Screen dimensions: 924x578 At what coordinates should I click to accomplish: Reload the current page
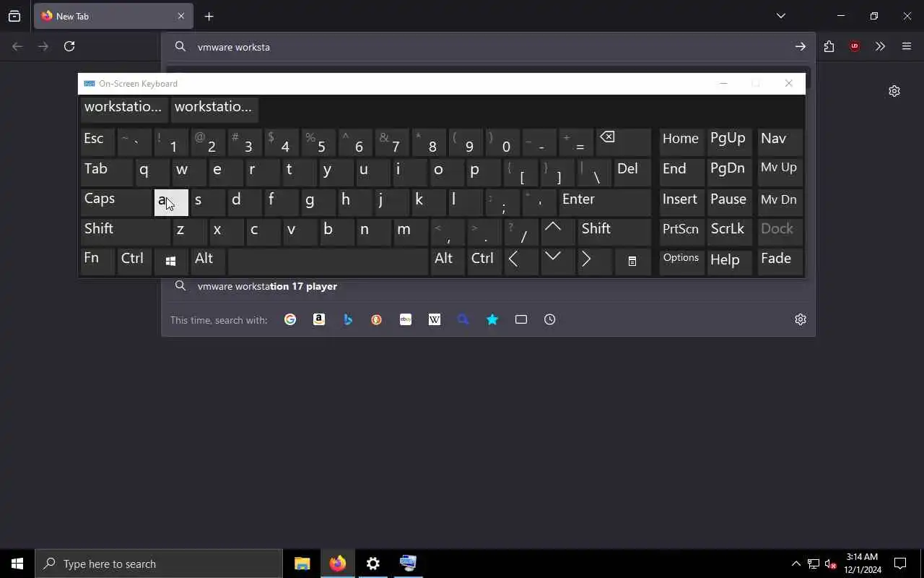tap(69, 46)
